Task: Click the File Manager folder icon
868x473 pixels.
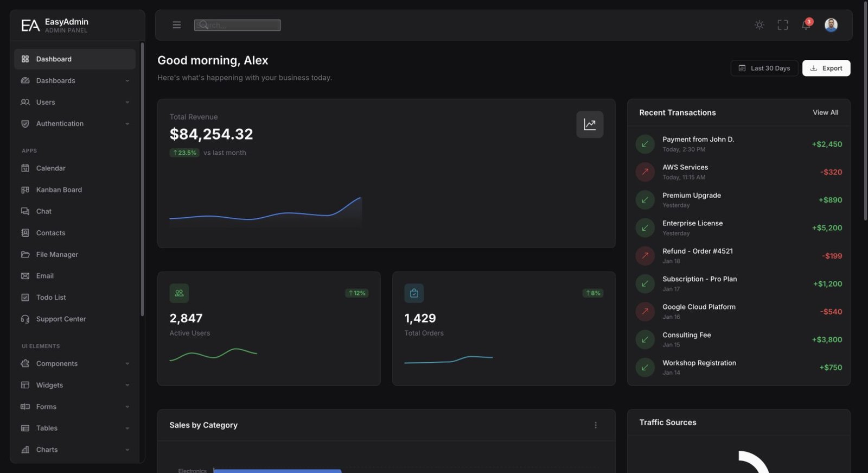Action: coord(25,255)
